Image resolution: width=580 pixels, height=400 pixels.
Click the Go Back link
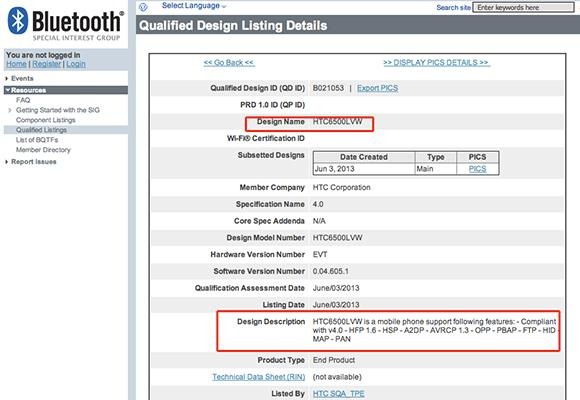pyautogui.click(x=229, y=63)
